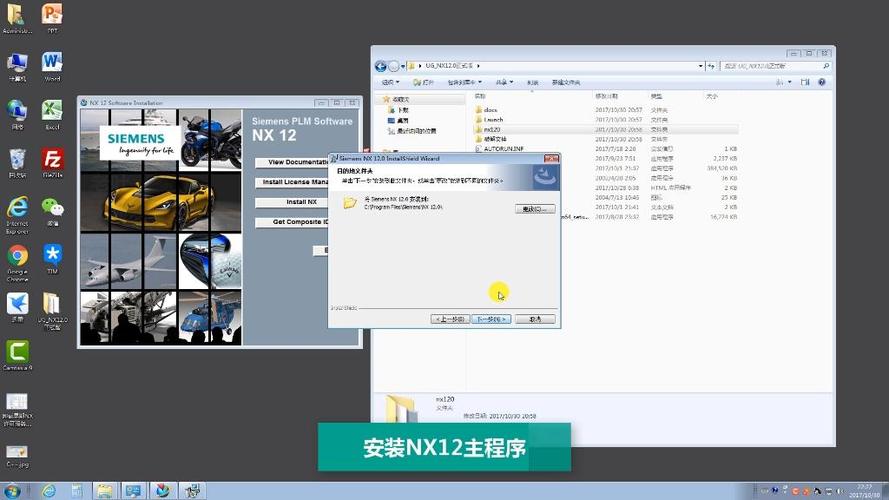Toggle the Explorer preview pane icon

pyautogui.click(x=805, y=82)
